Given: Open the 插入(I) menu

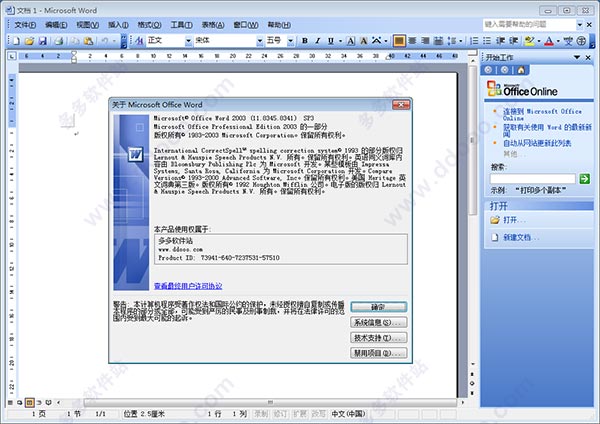Looking at the screenshot, I should click(118, 25).
